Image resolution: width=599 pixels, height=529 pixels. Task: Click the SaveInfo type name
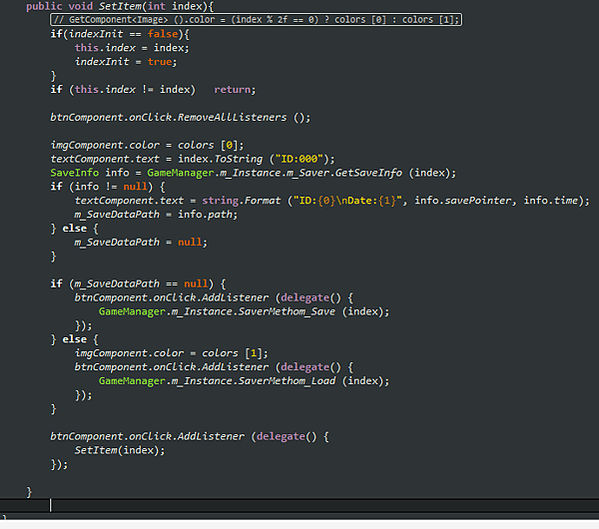click(74, 173)
